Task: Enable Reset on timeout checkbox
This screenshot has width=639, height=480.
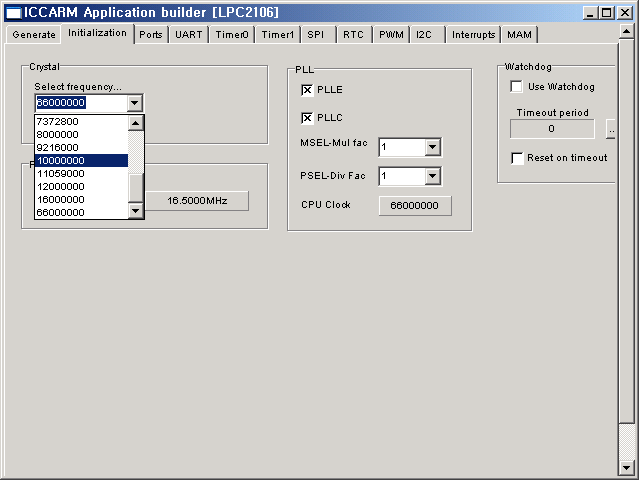Action: 517,158
